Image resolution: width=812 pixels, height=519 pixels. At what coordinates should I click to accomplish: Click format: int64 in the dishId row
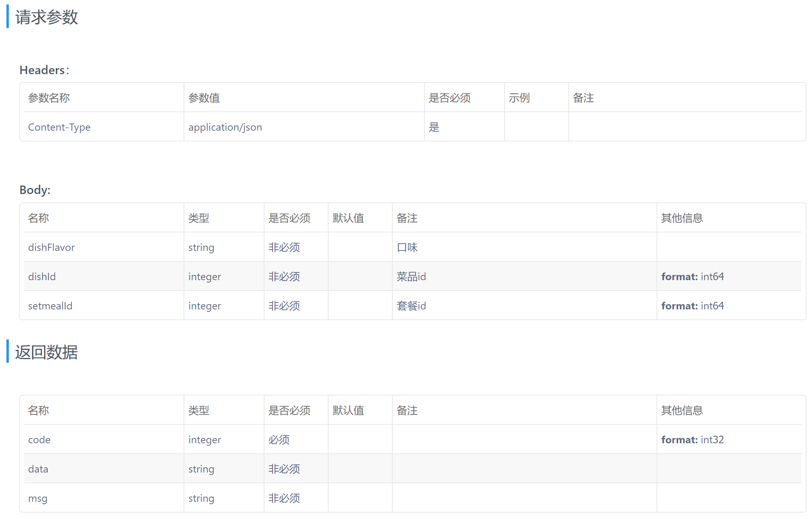(x=692, y=277)
